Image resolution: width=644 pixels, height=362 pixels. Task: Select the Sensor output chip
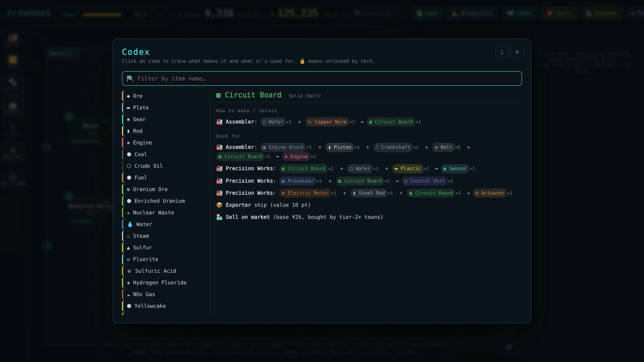[x=454, y=169]
